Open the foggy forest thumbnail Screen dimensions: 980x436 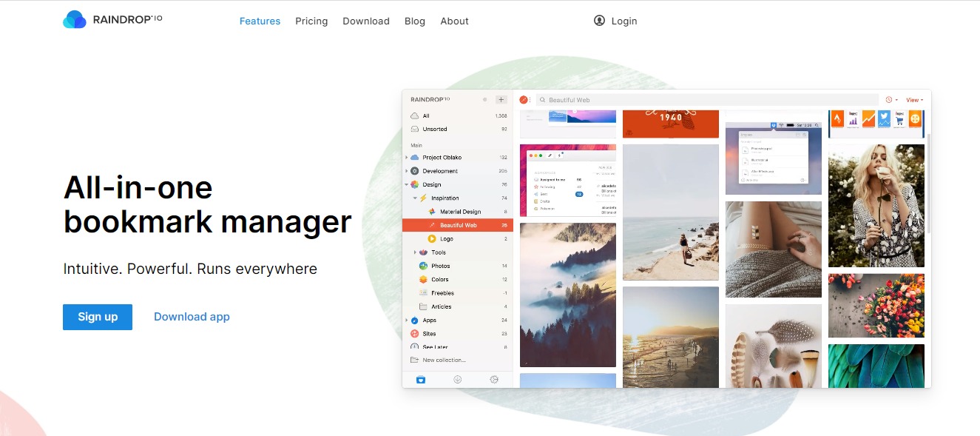click(x=568, y=295)
